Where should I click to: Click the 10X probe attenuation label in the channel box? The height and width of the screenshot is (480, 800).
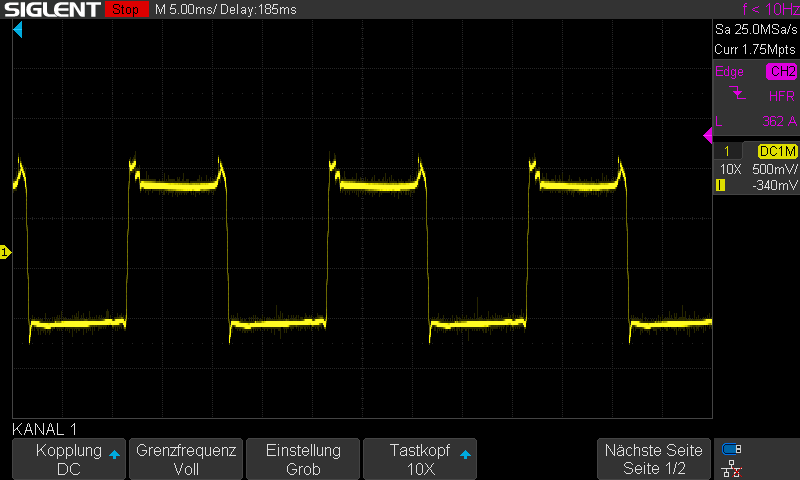[730, 169]
